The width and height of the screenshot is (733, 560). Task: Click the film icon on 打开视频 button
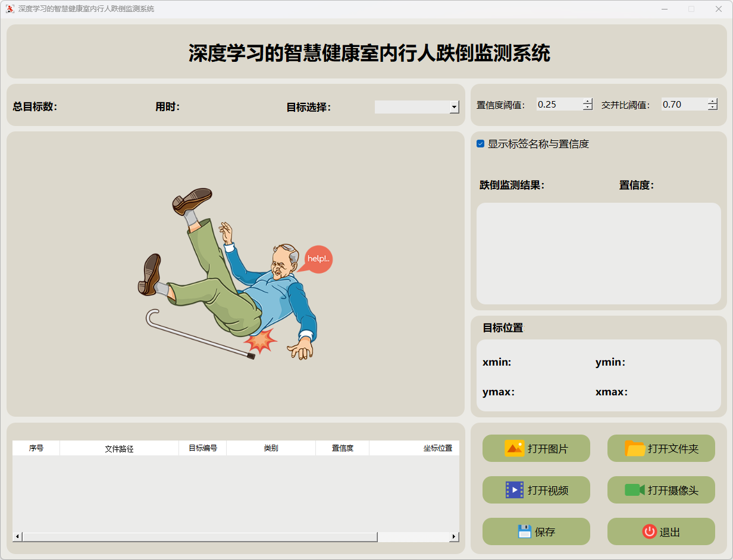tap(514, 490)
